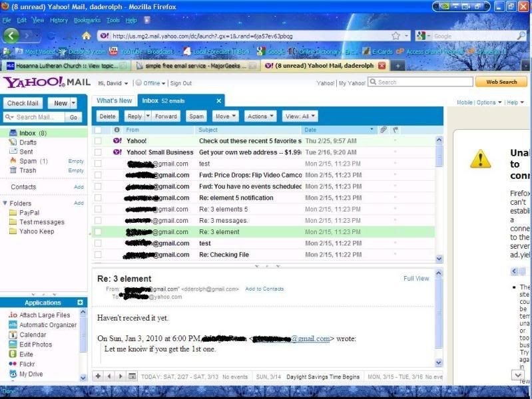Image resolution: width=532 pixels, height=399 pixels.
Task: Add calendar event with plus icon
Action: pyautogui.click(x=98, y=376)
